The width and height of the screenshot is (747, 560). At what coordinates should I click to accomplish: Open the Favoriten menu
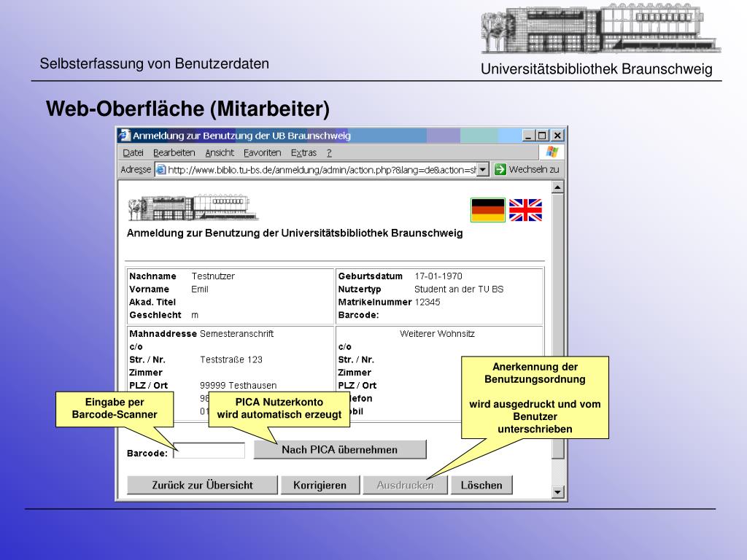262,152
